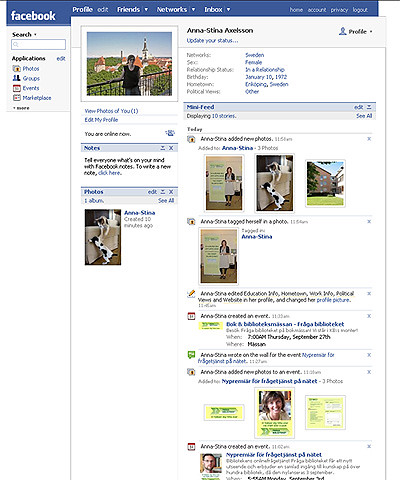This screenshot has height=480, width=400.
Task: Click the icon beside 'tagged herself in a photo' story
Action: [x=191, y=222]
